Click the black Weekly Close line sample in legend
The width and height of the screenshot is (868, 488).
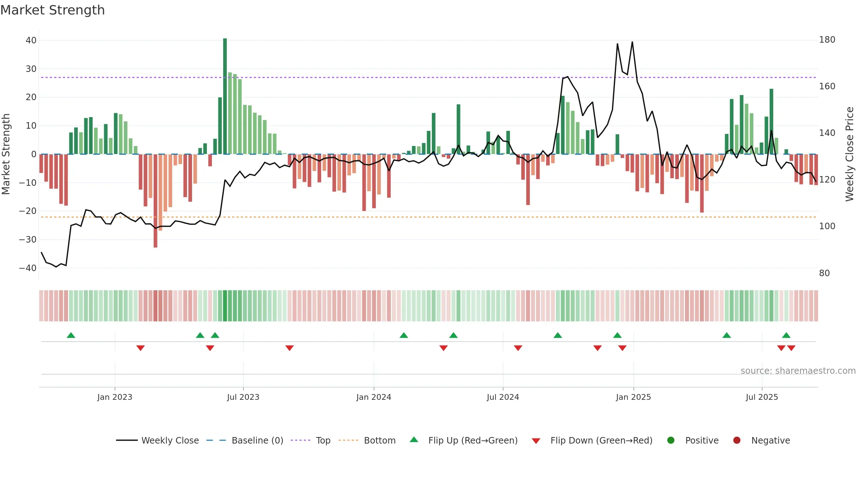[127, 440]
